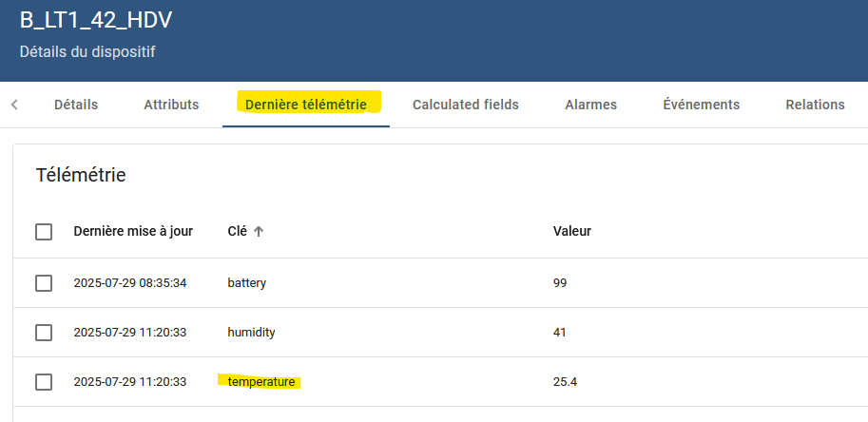Viewport: 868px width, 422px height.
Task: Sort by Dernière mise à jour column
Action: 133,232
